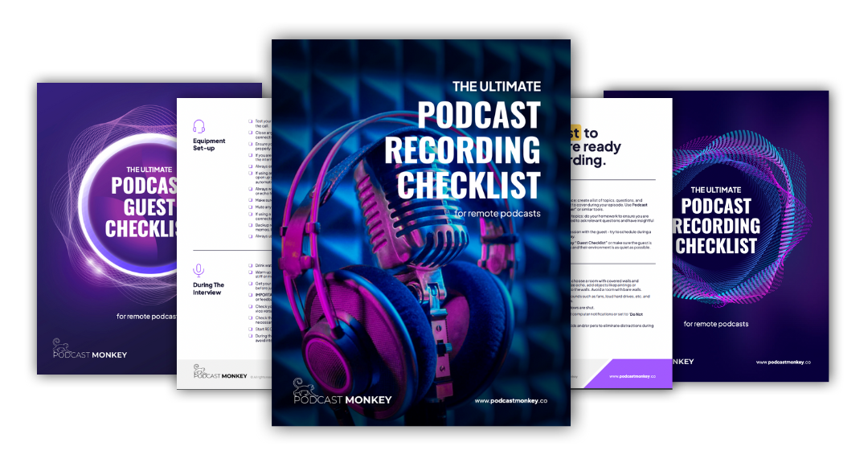Tick the checkbox beside "Test your"

click(250, 121)
